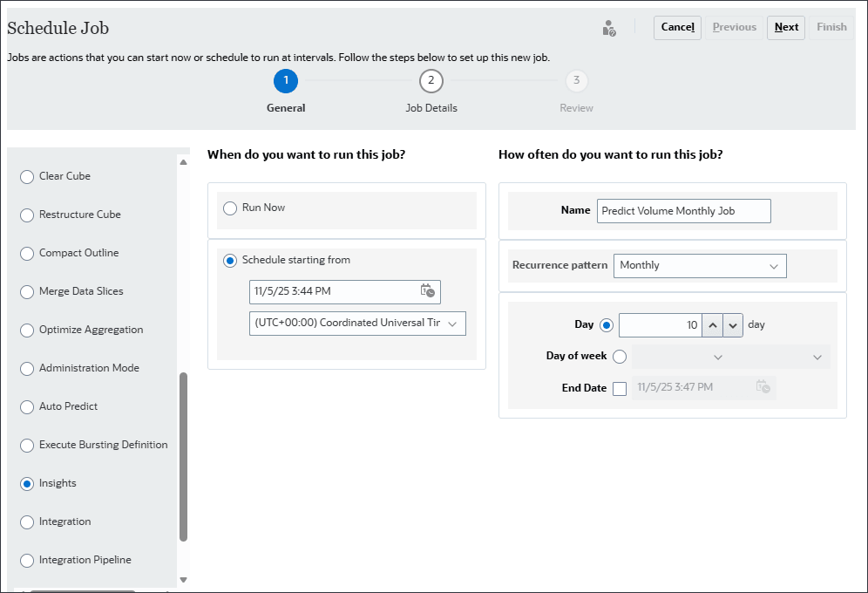Select the Integration Pipeline radio button
868x593 pixels.
[x=26, y=561]
